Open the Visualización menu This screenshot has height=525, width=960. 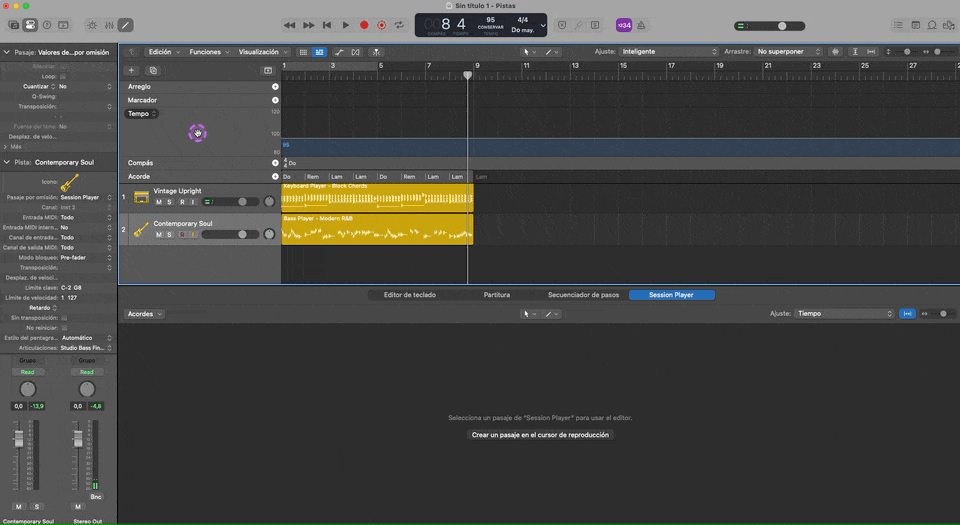click(x=263, y=52)
